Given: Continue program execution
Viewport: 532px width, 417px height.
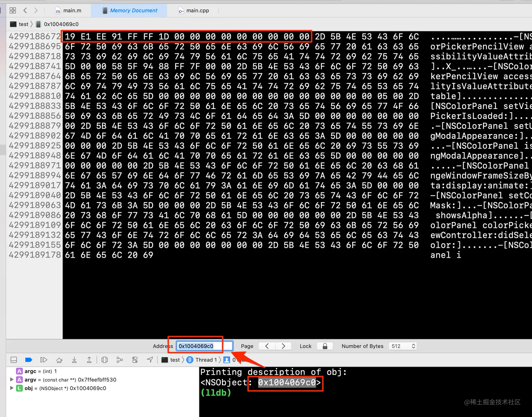Looking at the screenshot, I should [44, 360].
